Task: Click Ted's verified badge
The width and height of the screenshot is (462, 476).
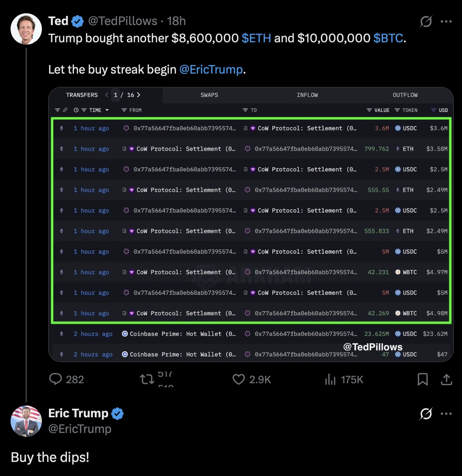Action: (78, 21)
